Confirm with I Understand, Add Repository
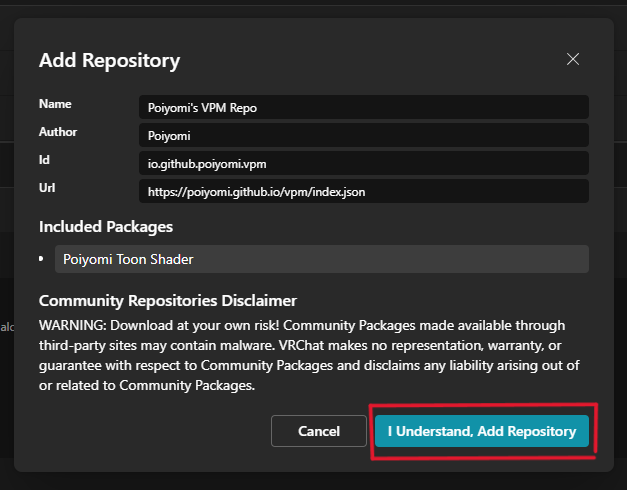The width and height of the screenshot is (627, 490). tap(482, 431)
